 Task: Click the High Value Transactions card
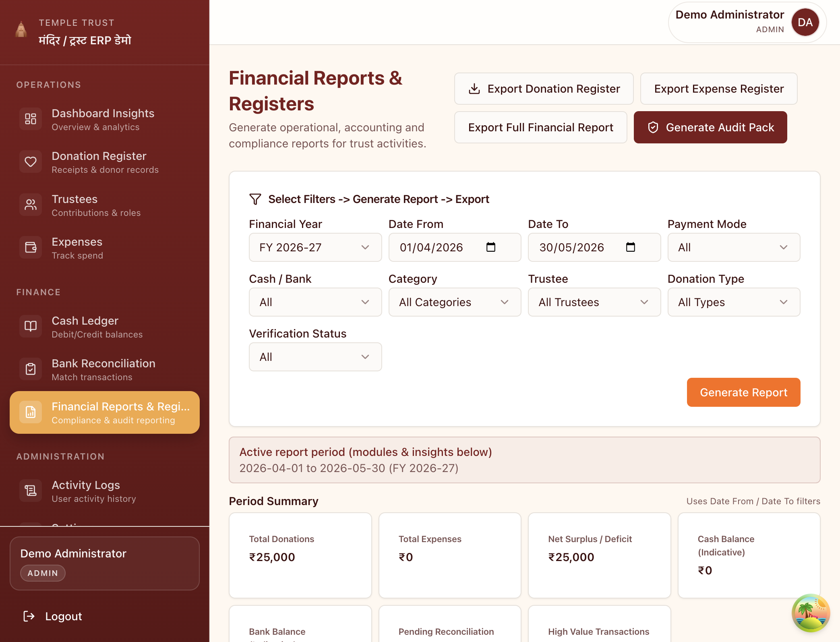(x=599, y=624)
